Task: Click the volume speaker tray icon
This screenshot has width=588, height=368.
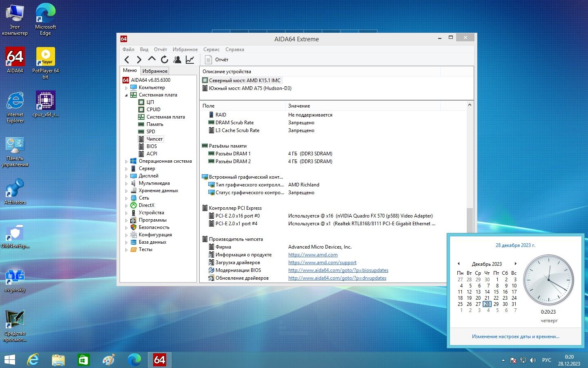Action: [x=532, y=360]
